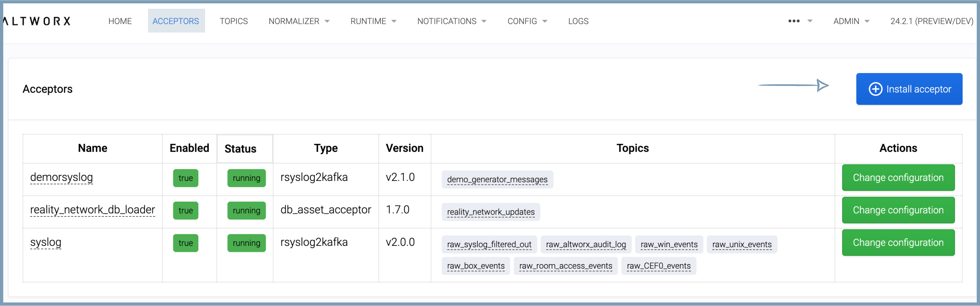980x306 pixels.
Task: Change configuration for reality_network_db_loader
Action: point(898,210)
